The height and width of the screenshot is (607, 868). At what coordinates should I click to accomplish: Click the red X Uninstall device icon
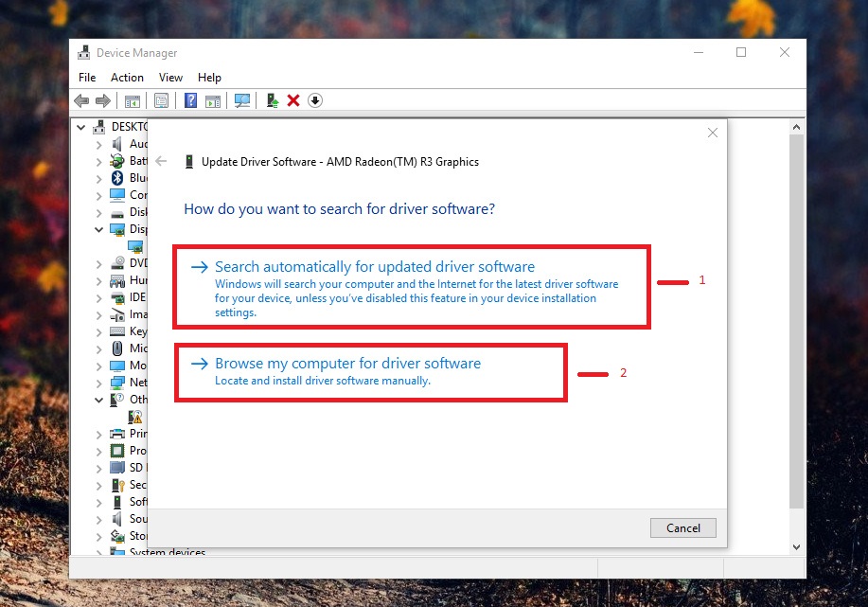pyautogui.click(x=293, y=100)
